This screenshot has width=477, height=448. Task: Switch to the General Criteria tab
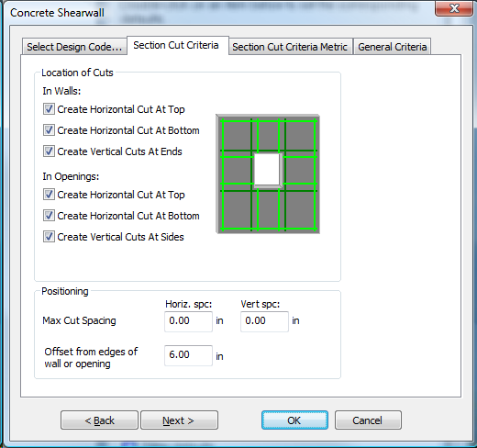(x=392, y=47)
